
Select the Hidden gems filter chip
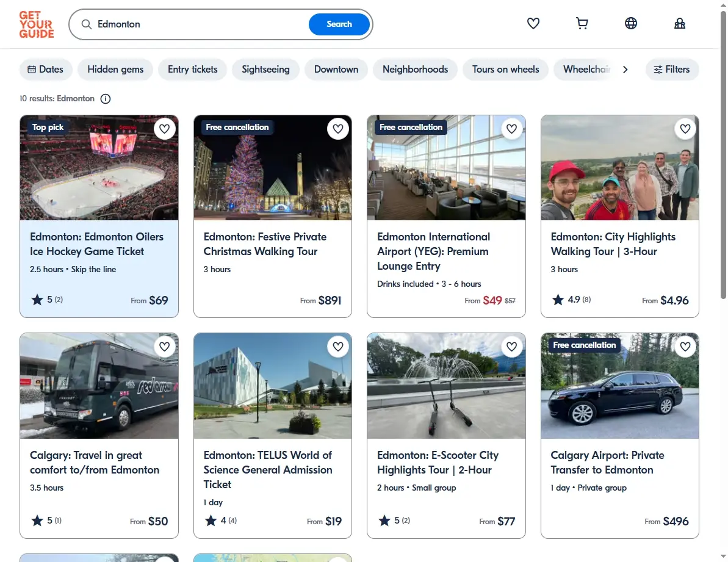(x=115, y=70)
